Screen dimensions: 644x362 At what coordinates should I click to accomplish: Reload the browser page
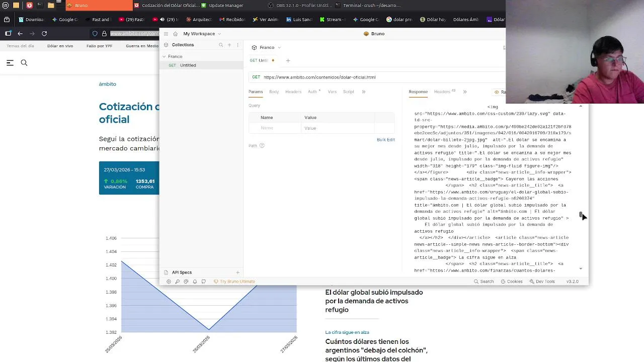pos(44,34)
